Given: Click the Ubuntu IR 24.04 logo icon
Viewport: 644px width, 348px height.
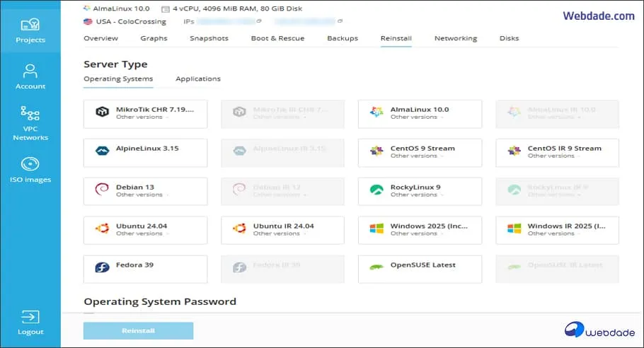Looking at the screenshot, I should (x=239, y=228).
